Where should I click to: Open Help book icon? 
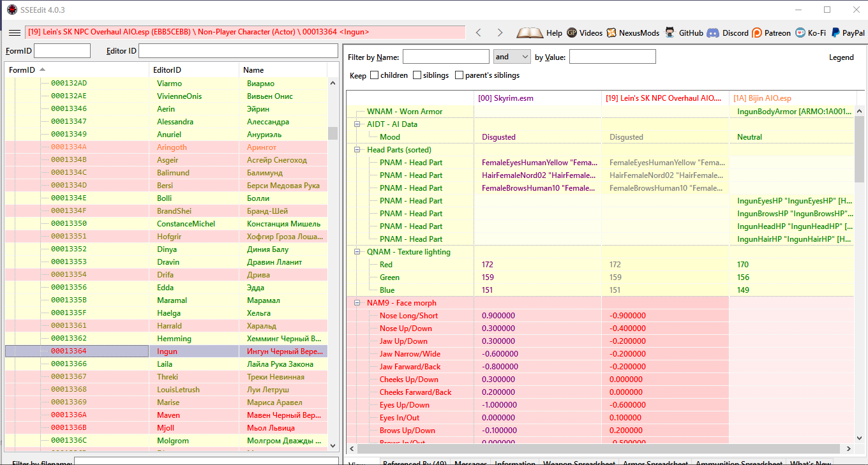coord(529,33)
